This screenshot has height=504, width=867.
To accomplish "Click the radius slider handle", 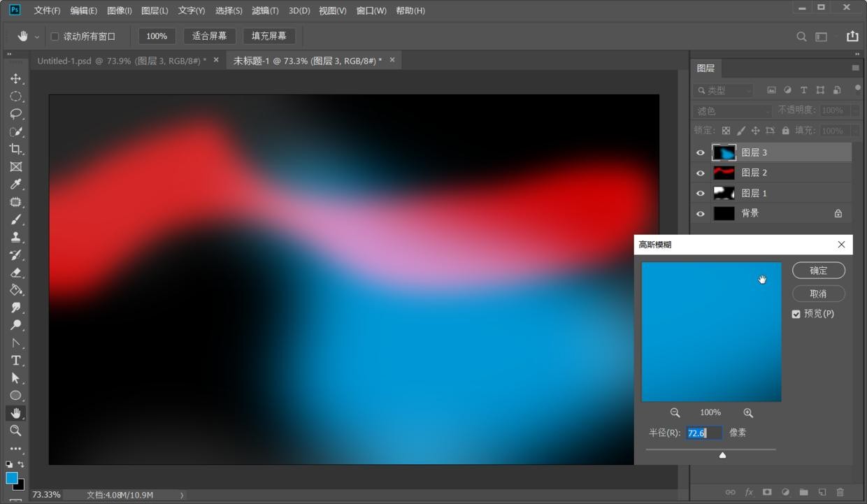I will coord(722,455).
